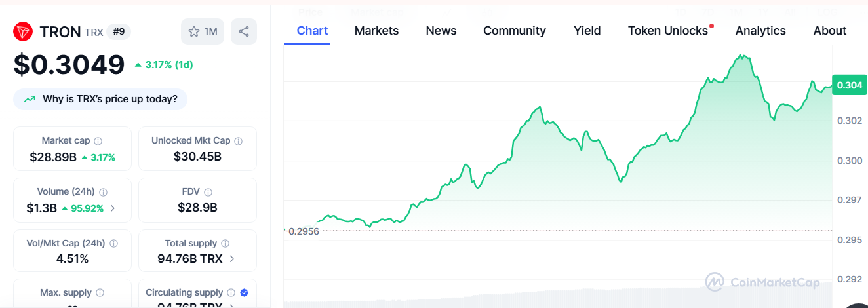This screenshot has width=868, height=308.
Task: Click the $28.89B market cap value
Action: (x=53, y=157)
